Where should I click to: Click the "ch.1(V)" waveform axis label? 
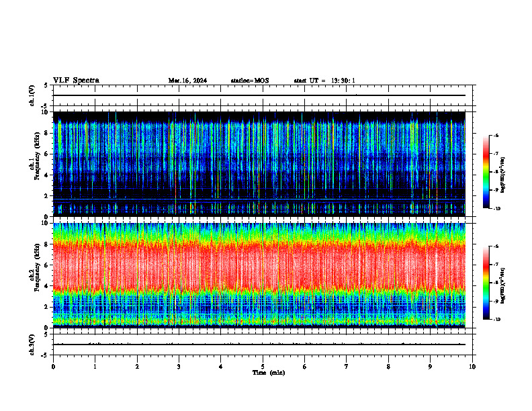click(32, 95)
